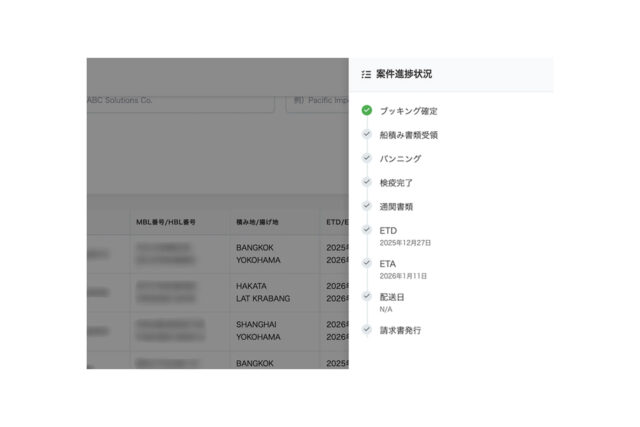The height and width of the screenshot is (427, 640).
Task: Click the 案件進捗状況 panel title
Action: [x=404, y=74]
